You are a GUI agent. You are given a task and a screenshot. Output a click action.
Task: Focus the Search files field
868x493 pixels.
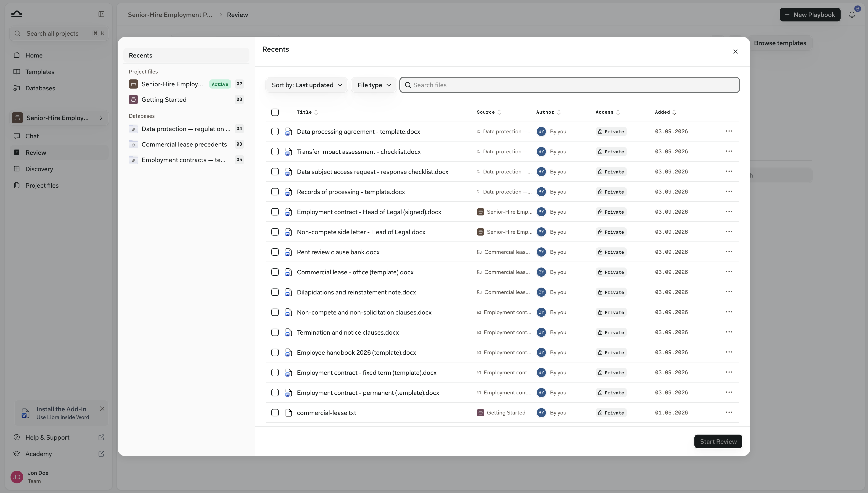point(569,85)
